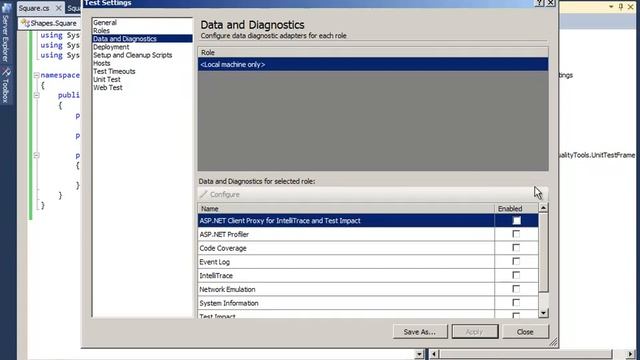Select the Event Log row
The height and width of the screenshot is (360, 640).
(x=346, y=262)
